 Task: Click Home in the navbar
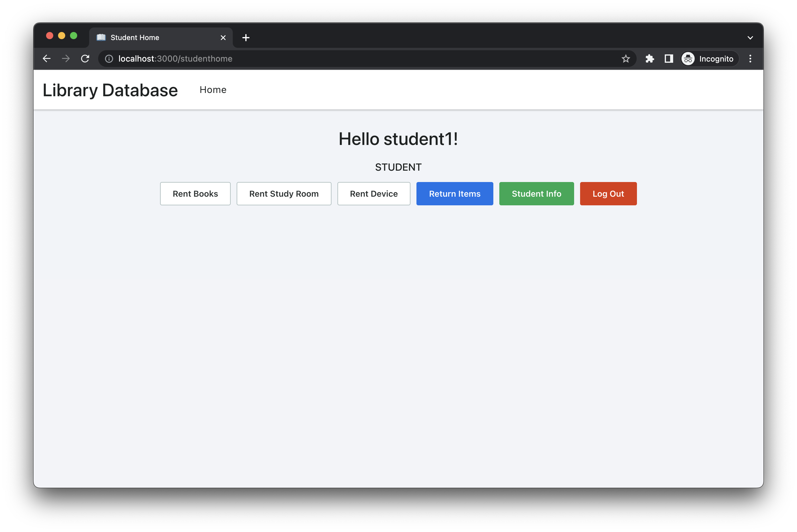point(213,90)
